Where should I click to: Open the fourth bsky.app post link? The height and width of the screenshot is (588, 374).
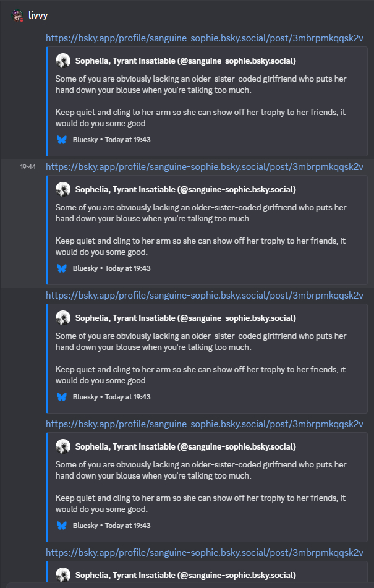coord(205,424)
